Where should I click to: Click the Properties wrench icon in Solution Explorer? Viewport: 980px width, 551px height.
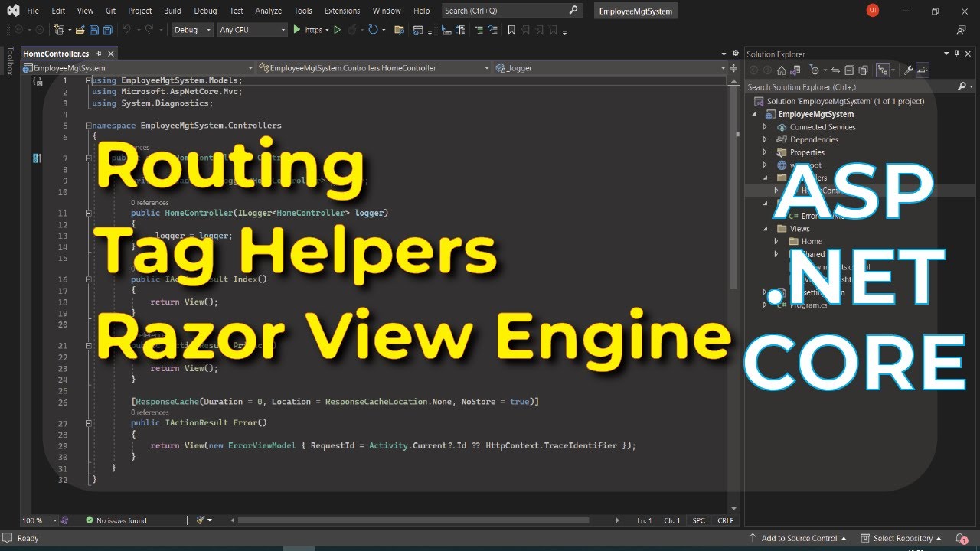pyautogui.click(x=909, y=70)
